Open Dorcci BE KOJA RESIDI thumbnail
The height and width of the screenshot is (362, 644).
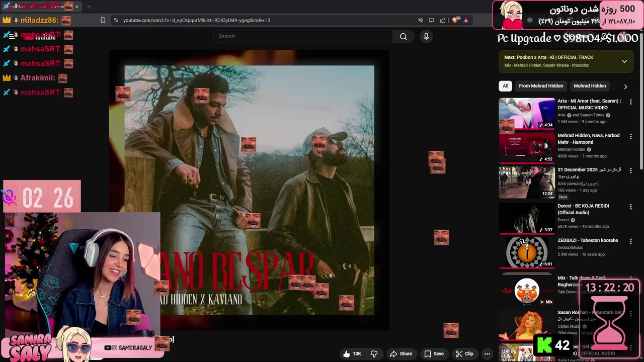coord(527,218)
